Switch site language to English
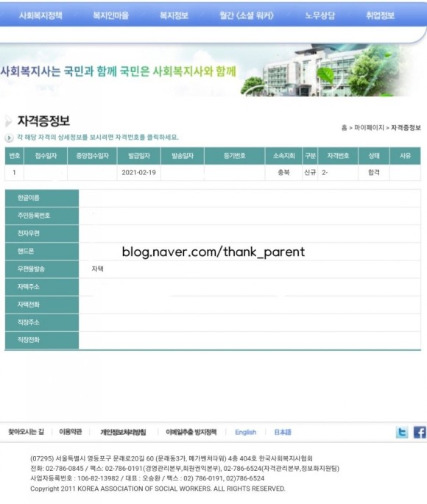Image resolution: width=427 pixels, height=504 pixels. click(x=246, y=432)
